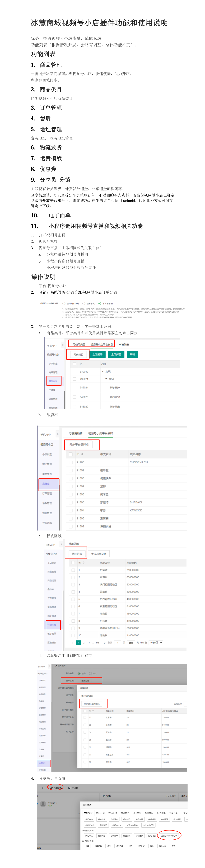The height and width of the screenshot is (868, 205).
Task: Go to the next page arrow in pagination
Action: click(105, 643)
